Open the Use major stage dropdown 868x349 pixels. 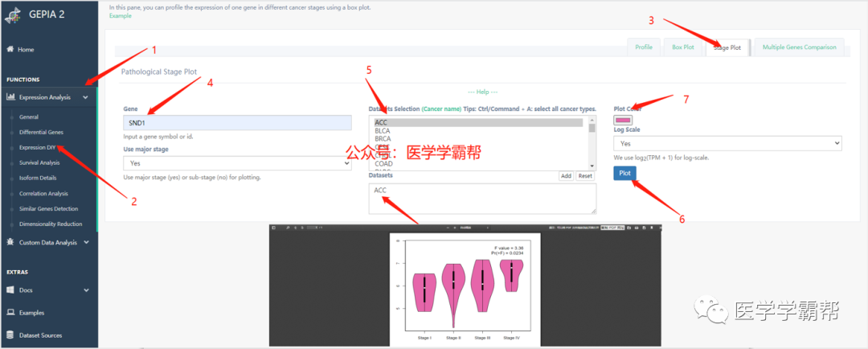tap(237, 163)
